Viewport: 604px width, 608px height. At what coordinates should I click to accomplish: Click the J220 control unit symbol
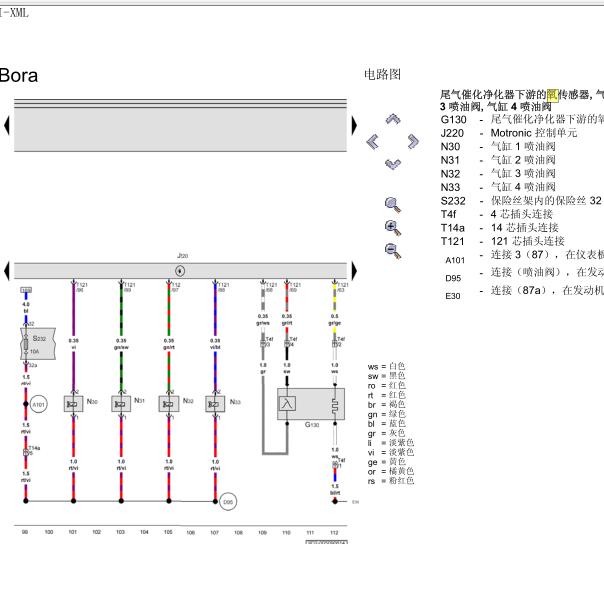point(180,271)
